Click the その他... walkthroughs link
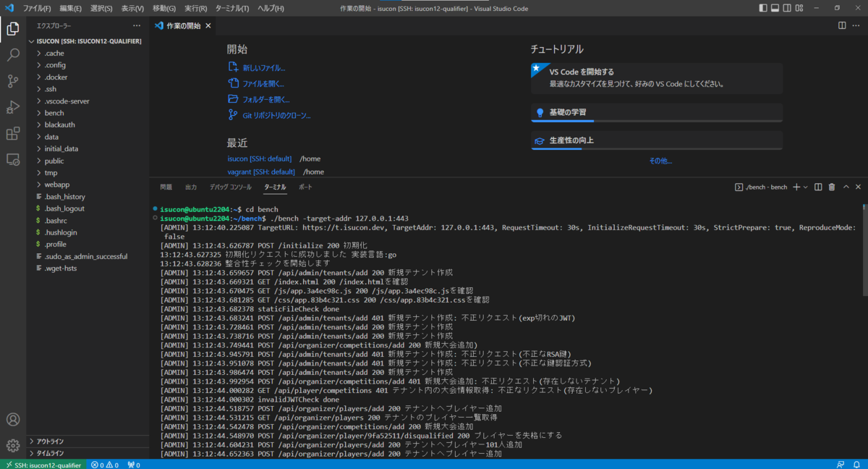Viewport: 868px width, 469px height. [660, 161]
